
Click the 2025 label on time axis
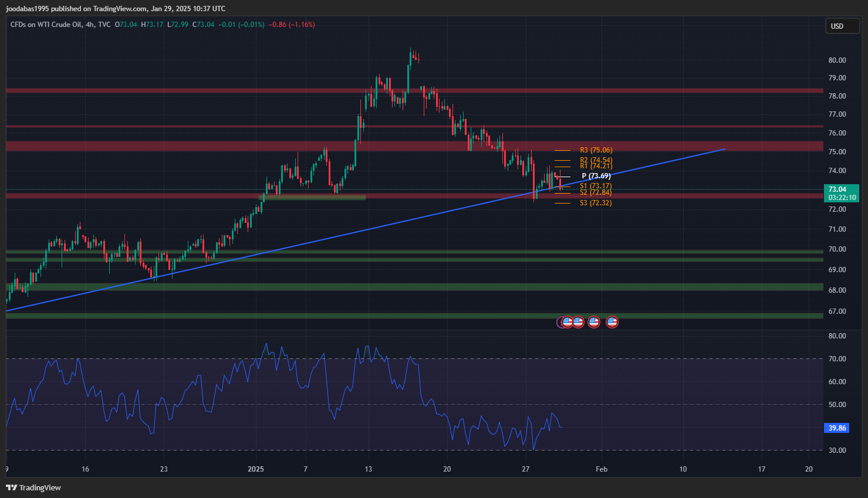point(256,469)
